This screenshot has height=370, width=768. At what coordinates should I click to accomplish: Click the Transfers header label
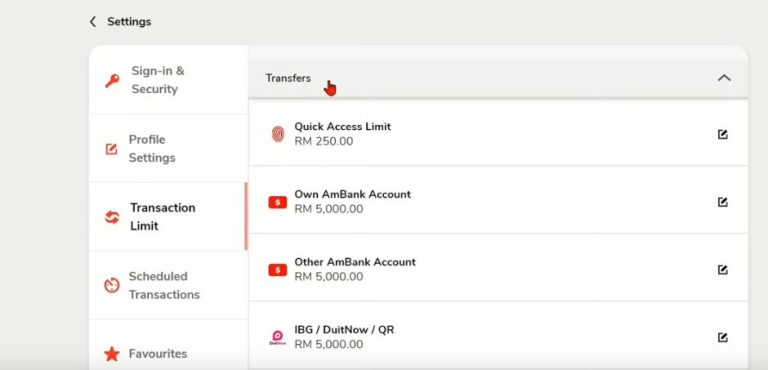[288, 78]
